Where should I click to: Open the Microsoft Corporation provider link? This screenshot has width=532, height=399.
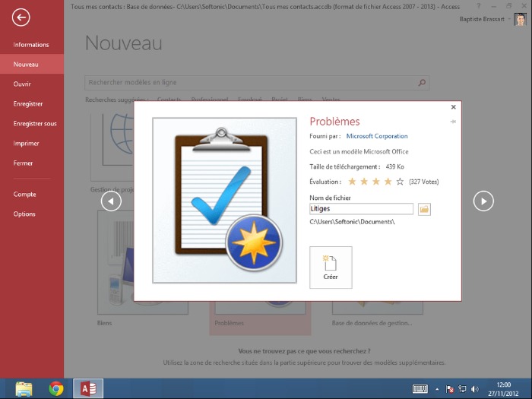[377, 136]
